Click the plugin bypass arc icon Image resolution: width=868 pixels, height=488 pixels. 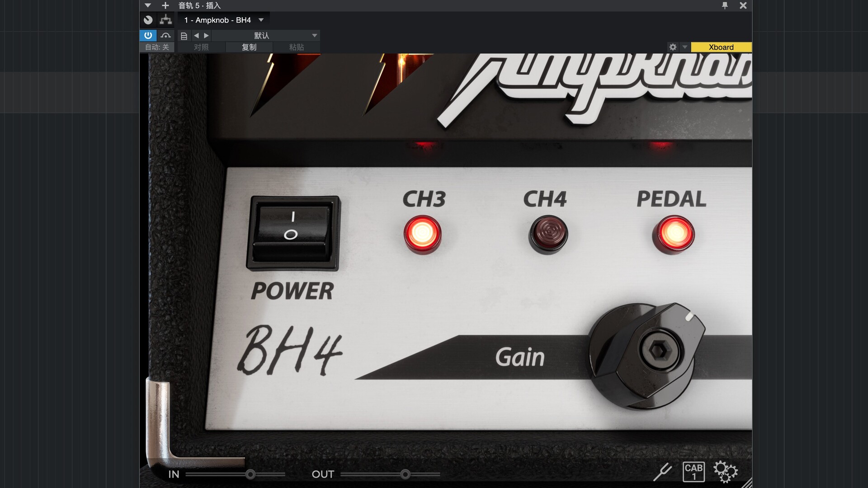165,35
